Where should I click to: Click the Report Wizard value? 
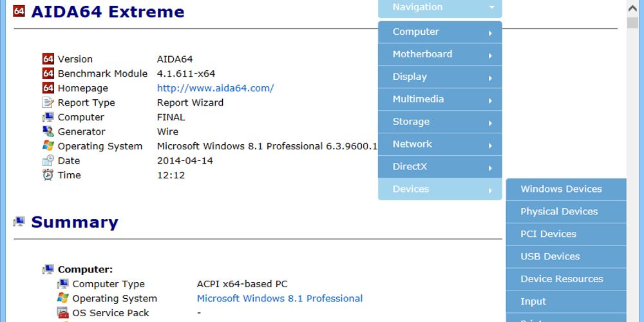pos(190,102)
